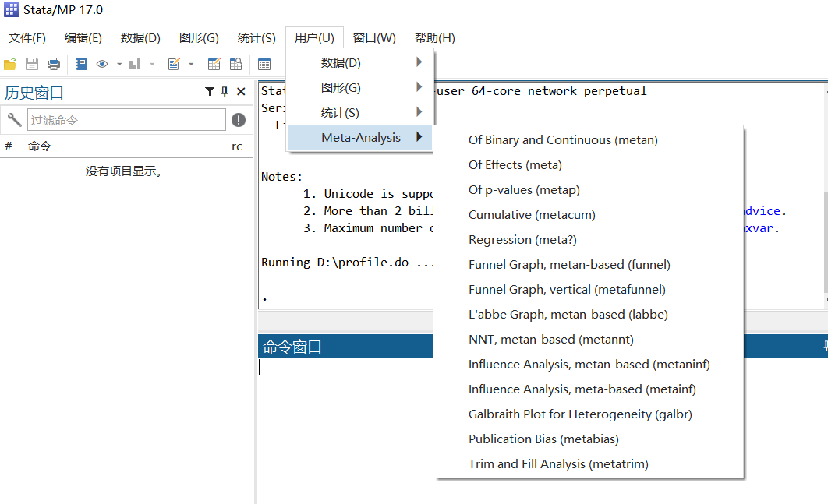Click the Viewer eye icon
Screen dimensions: 828x504
click(x=102, y=65)
